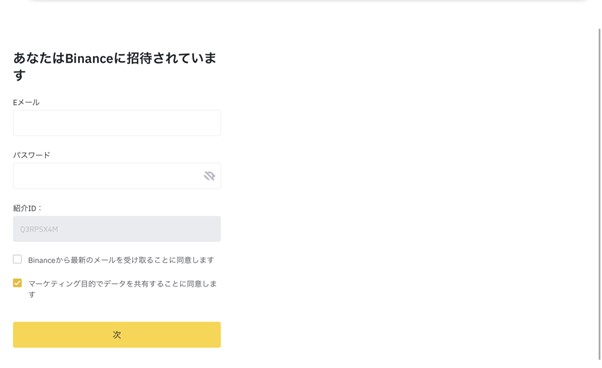Toggle password visibility eye icon
This screenshot has height=368, width=602.
pos(209,176)
